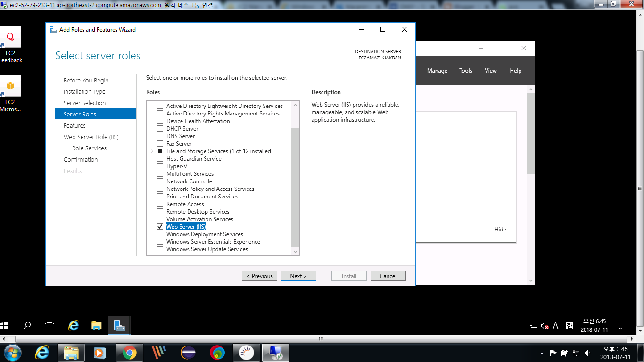Viewport: 644px width, 362px height.
Task: Open the EC2 Feedback desktop shortcut
Action: 10,45
